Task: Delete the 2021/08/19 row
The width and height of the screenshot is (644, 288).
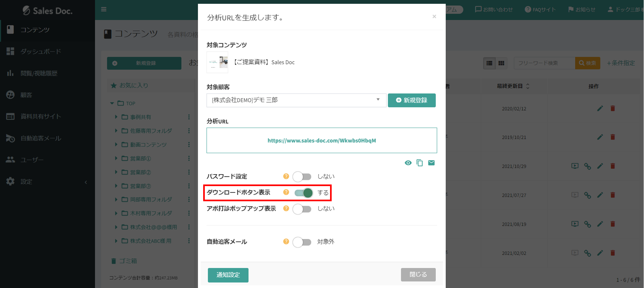Action: pyautogui.click(x=613, y=224)
